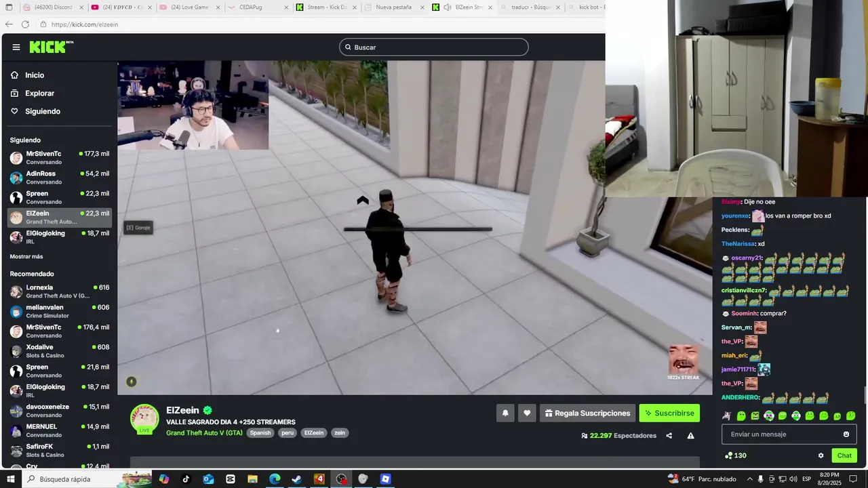Select the first dancing emote in quick bar
The height and width of the screenshot is (488, 868).
[727, 415]
